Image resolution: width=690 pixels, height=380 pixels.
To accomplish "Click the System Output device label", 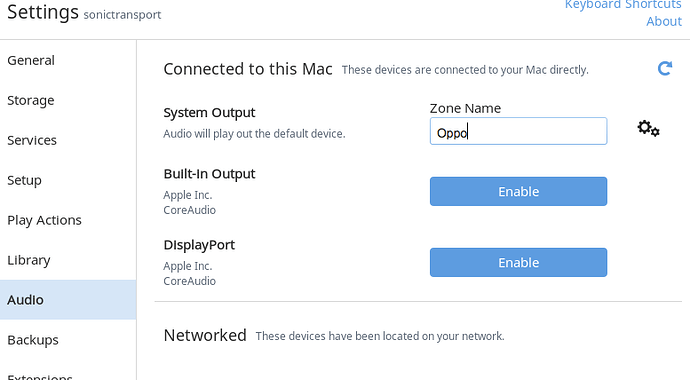I will [x=209, y=113].
